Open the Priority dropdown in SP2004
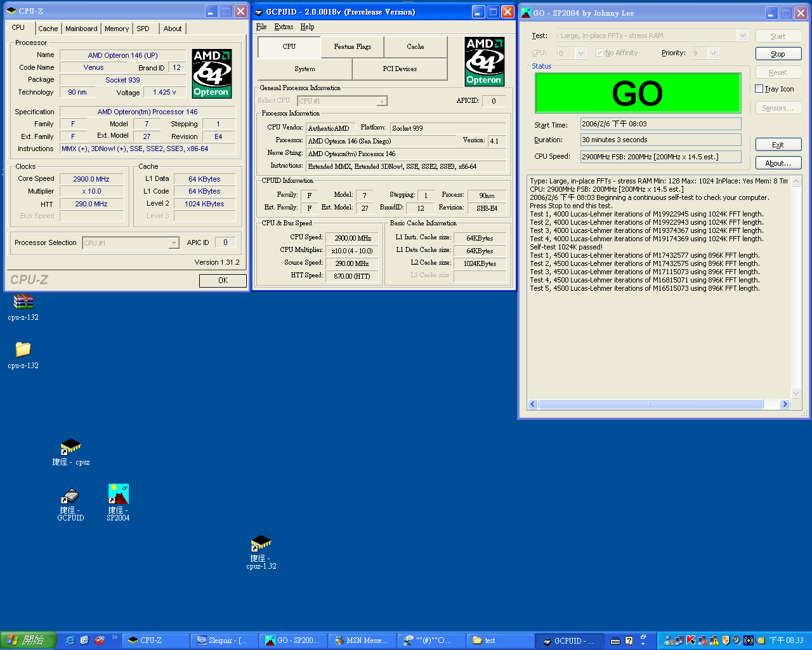Screen dimensions: 812x650 click(704, 53)
